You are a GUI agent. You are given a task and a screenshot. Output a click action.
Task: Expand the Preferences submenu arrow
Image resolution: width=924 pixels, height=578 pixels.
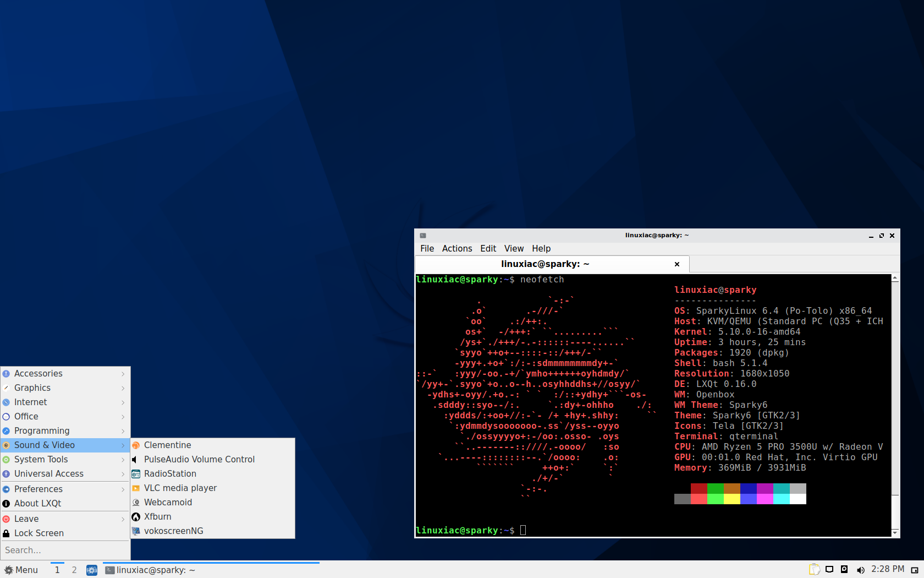(x=123, y=489)
